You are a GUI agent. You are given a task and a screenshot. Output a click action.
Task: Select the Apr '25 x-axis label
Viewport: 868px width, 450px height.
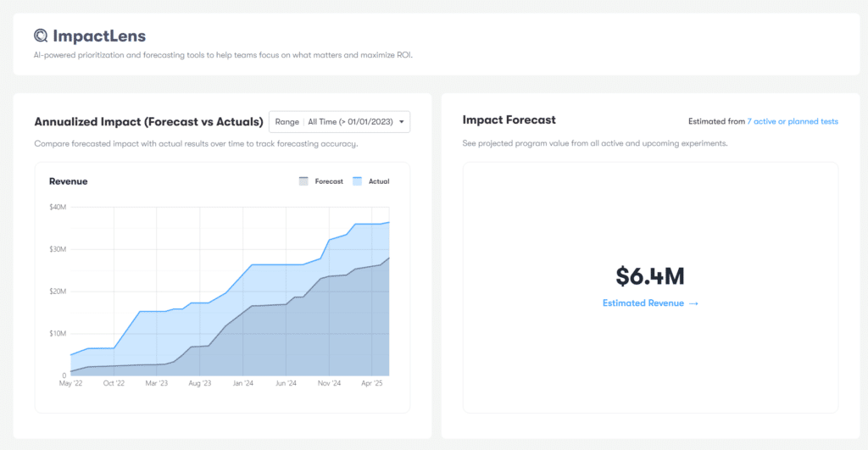tap(372, 383)
